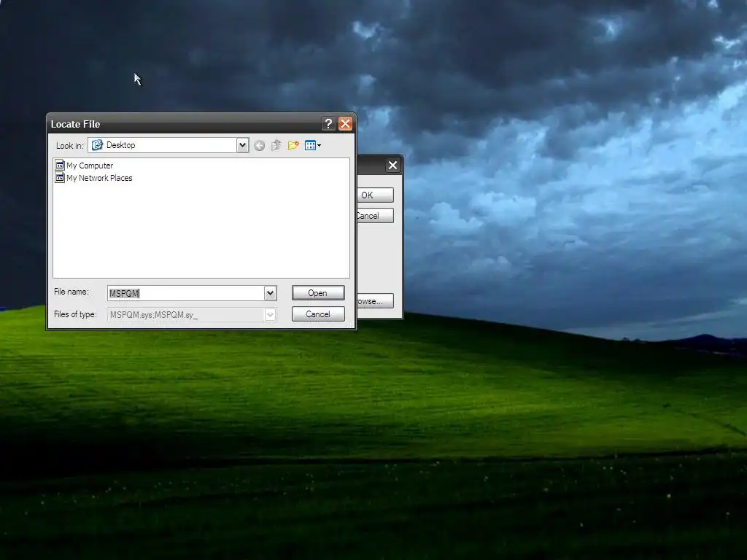
Task: Click the My Network Places icon
Action: (x=60, y=178)
